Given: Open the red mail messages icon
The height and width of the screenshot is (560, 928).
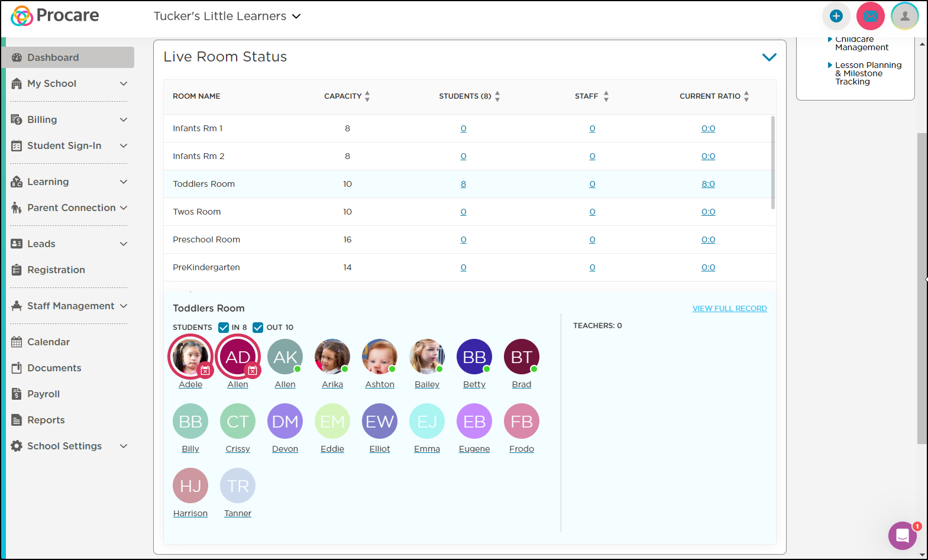Looking at the screenshot, I should (871, 16).
